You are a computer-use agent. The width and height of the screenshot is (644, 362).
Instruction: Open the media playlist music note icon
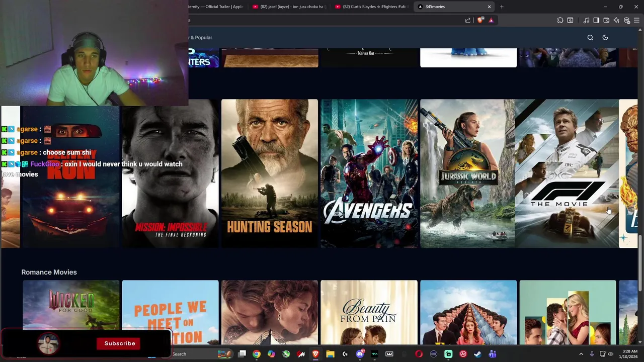(x=586, y=20)
